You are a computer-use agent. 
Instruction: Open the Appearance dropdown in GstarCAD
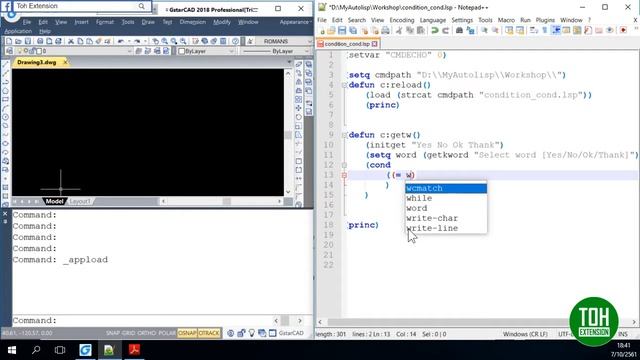click(296, 22)
